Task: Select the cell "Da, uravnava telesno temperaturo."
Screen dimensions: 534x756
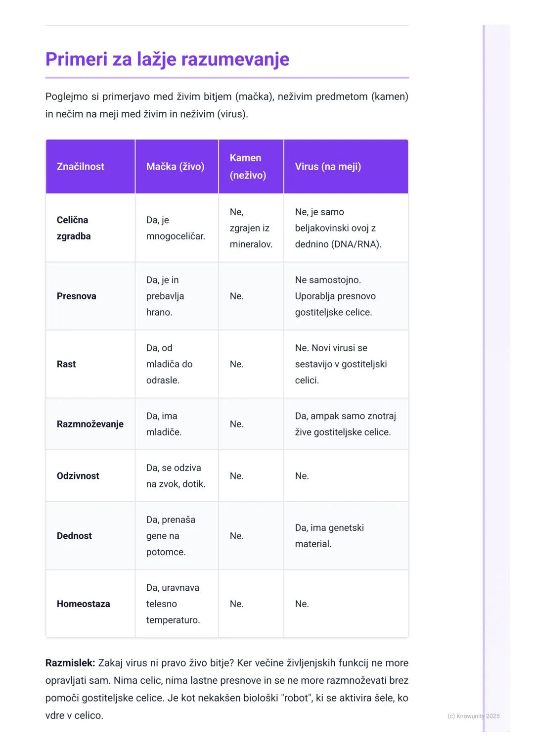Action: (x=173, y=604)
